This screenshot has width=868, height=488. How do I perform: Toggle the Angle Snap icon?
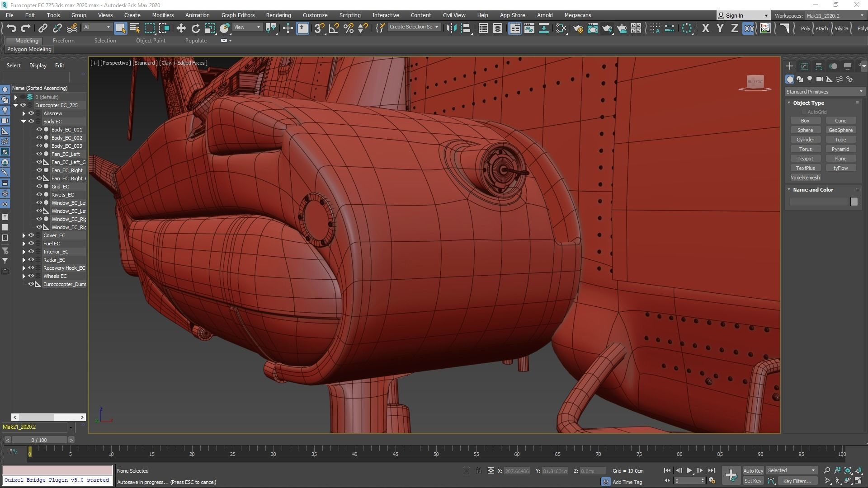(x=334, y=28)
